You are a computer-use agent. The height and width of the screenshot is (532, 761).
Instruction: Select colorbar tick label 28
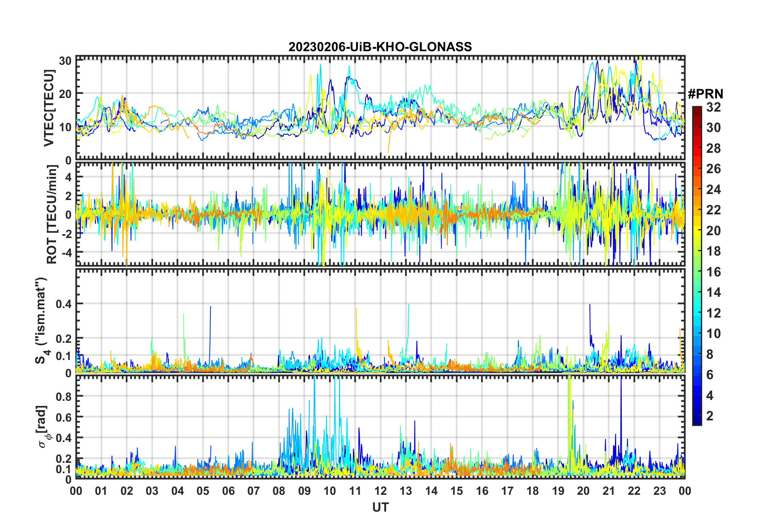point(713,148)
